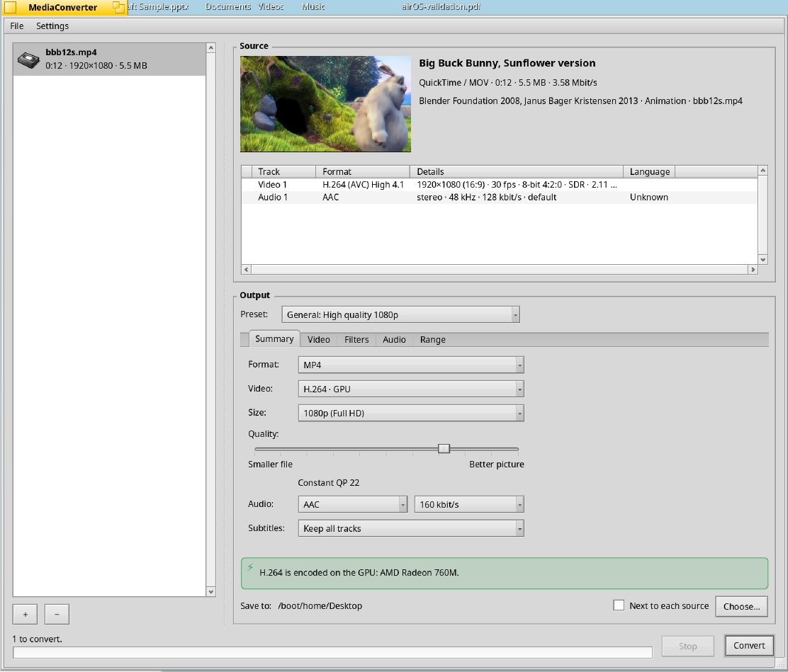Click the Constant QP 22 text

(328, 483)
